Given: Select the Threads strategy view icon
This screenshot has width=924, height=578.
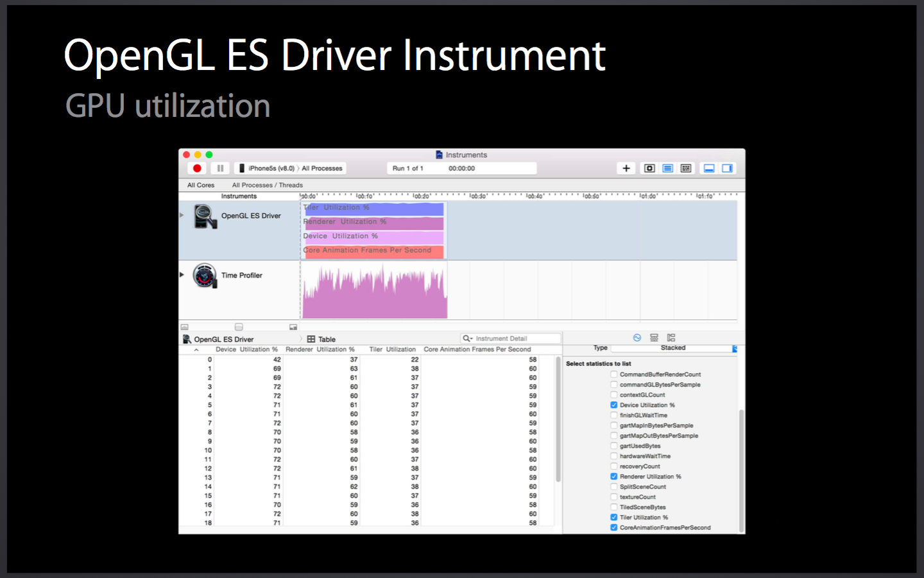Looking at the screenshot, I should pos(686,168).
